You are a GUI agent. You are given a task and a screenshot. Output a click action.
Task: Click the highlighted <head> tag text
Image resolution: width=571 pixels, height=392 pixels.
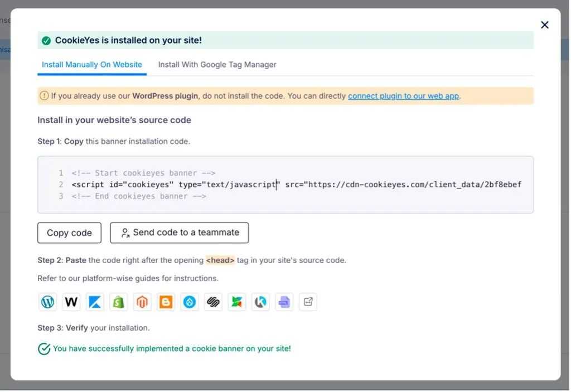click(x=221, y=261)
